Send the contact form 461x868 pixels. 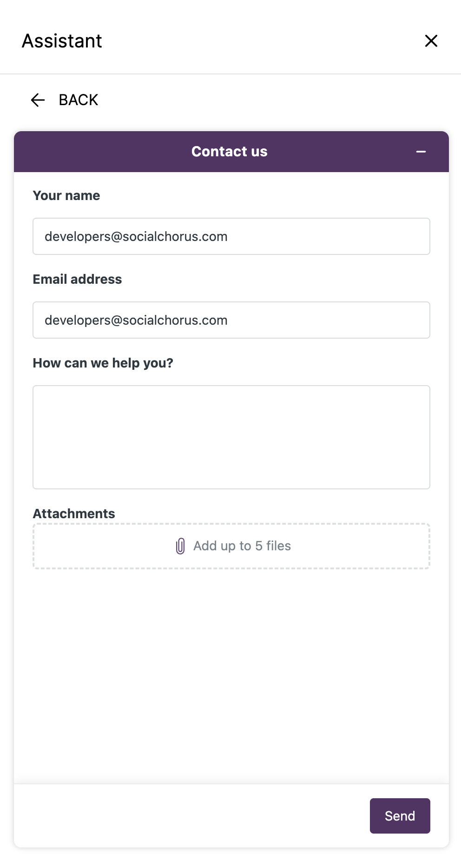[400, 816]
